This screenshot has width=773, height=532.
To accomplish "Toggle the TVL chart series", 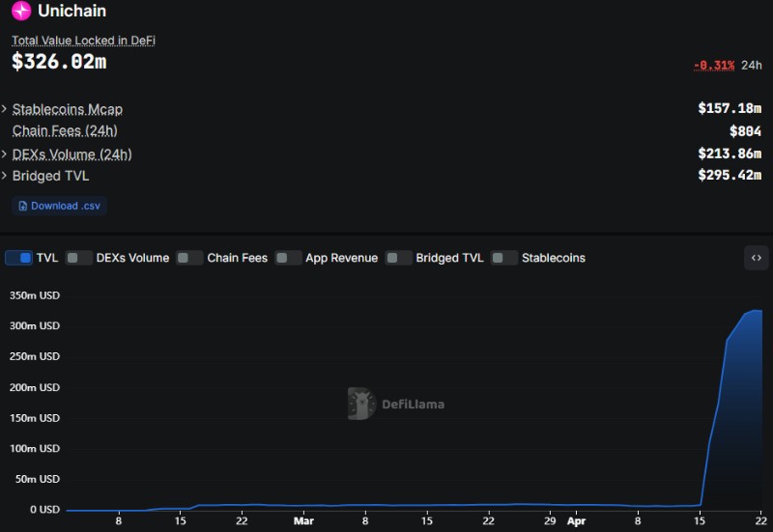I will (19, 258).
